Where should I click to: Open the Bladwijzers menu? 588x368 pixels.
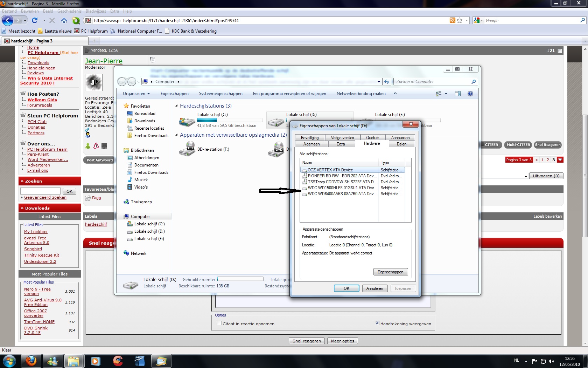[96, 11]
